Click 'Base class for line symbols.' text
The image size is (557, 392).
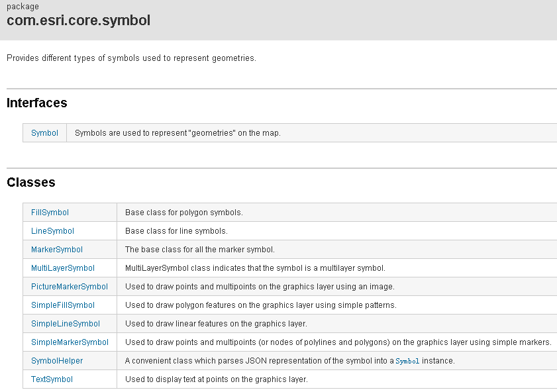point(176,231)
